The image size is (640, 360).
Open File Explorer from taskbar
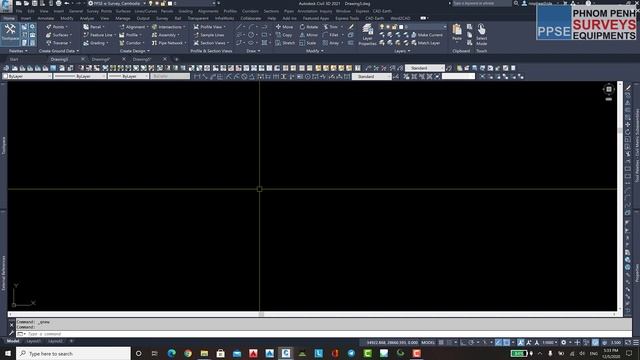click(x=204, y=353)
